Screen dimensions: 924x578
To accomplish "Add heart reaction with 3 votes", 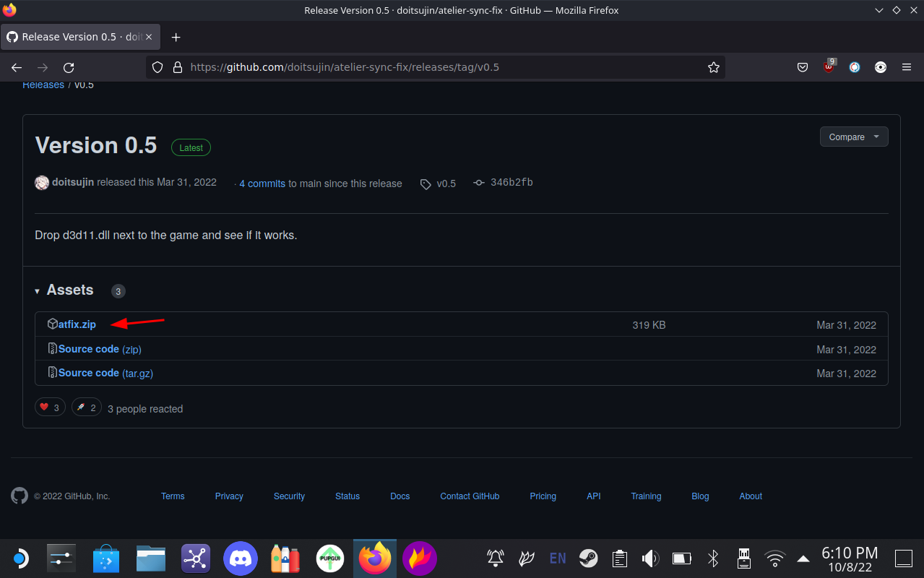I will (50, 407).
